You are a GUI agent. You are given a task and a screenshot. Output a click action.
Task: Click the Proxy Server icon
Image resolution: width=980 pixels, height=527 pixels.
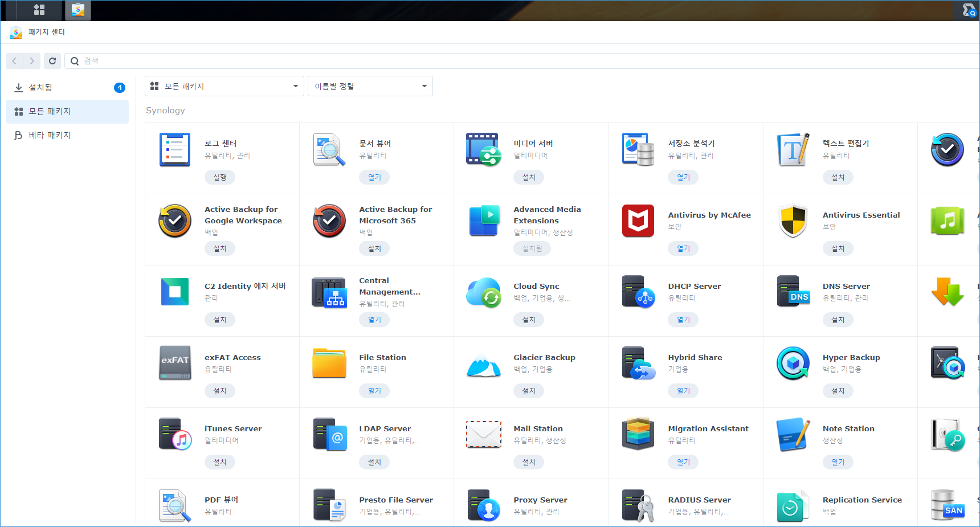click(x=484, y=505)
